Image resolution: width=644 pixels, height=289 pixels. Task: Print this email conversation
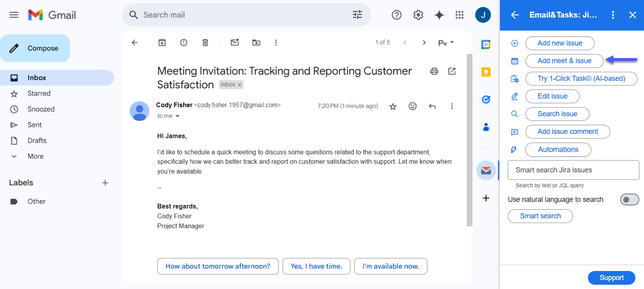(434, 71)
